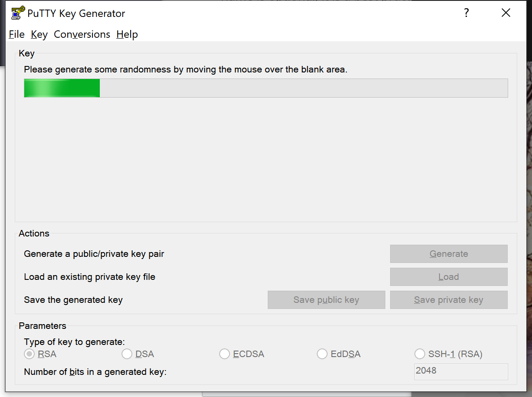Click 'Number of bits in a generated key:' label
The height and width of the screenshot is (397, 532).
95,372
